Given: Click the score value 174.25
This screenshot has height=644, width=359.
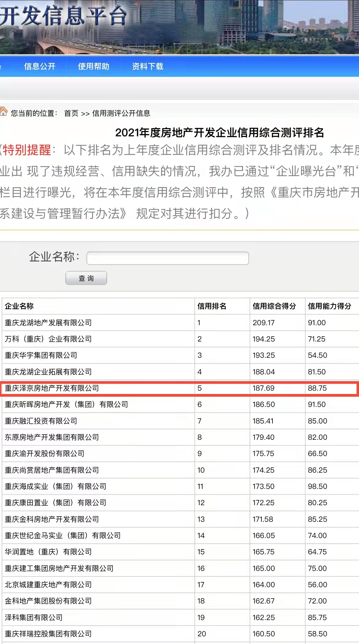Looking at the screenshot, I should click(x=264, y=470).
